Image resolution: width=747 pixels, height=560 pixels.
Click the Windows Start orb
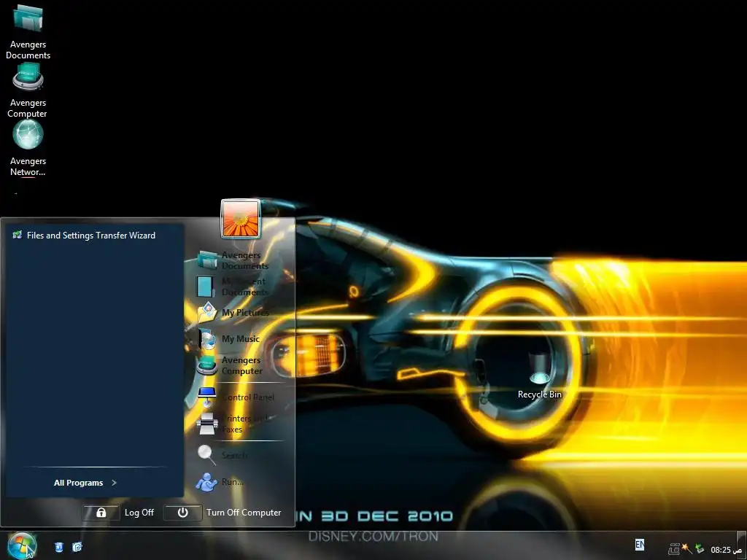pos(22,545)
